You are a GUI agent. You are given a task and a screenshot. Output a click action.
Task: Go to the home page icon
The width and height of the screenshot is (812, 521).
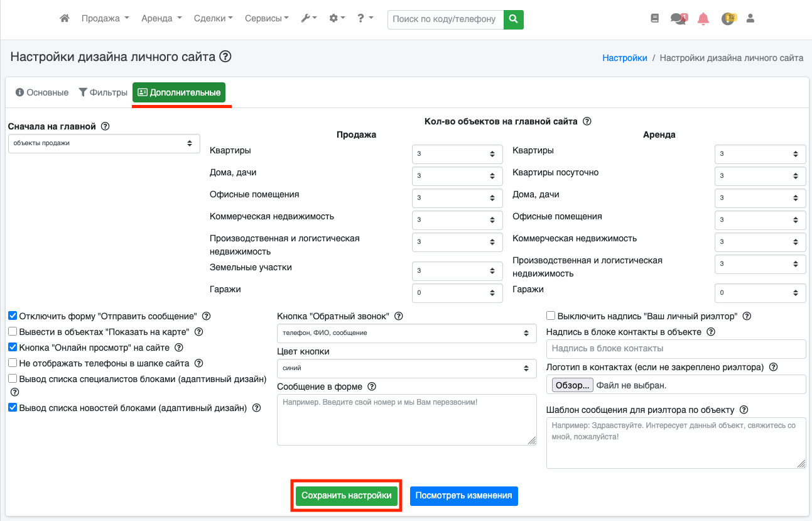coord(64,19)
